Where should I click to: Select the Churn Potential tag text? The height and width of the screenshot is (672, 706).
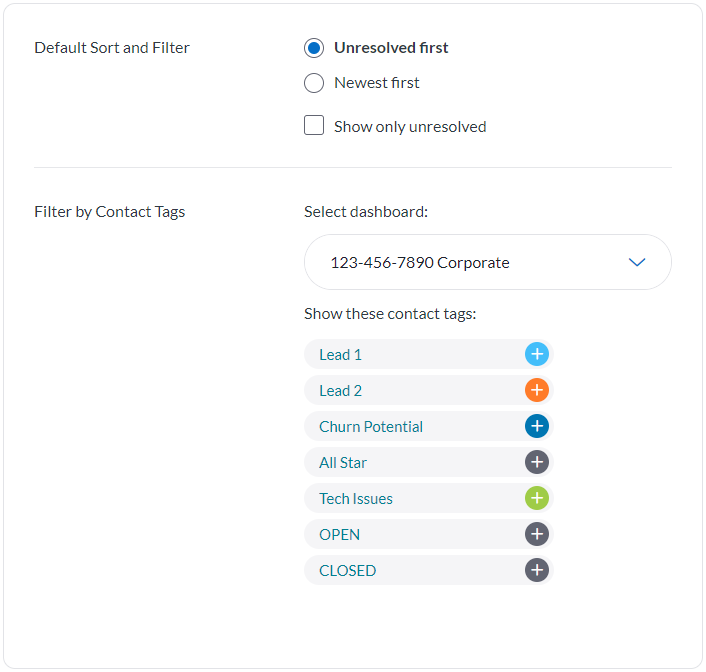(x=371, y=427)
